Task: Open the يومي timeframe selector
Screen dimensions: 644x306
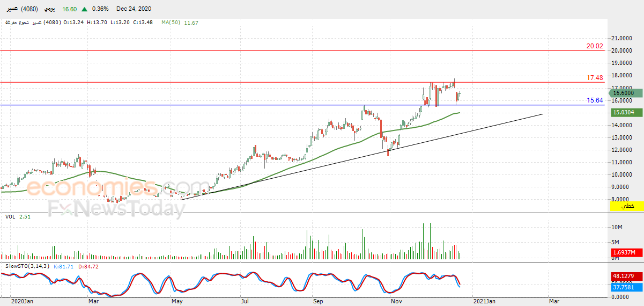Action: [x=47, y=9]
